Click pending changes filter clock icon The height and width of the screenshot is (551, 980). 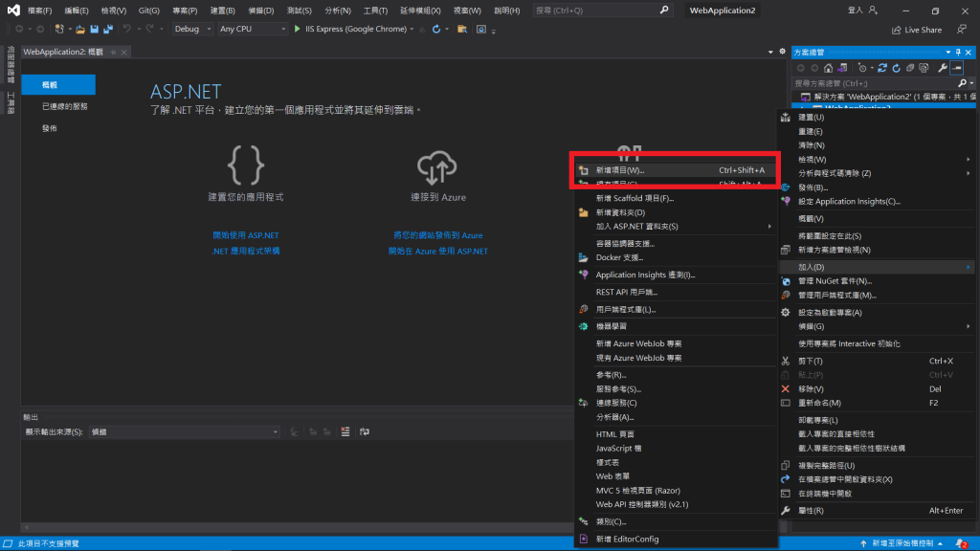coord(862,68)
